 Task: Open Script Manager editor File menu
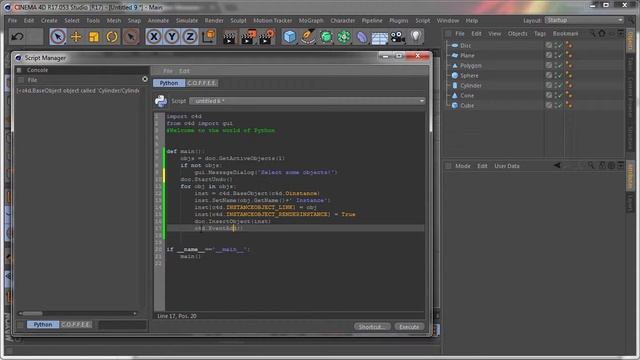click(x=168, y=71)
